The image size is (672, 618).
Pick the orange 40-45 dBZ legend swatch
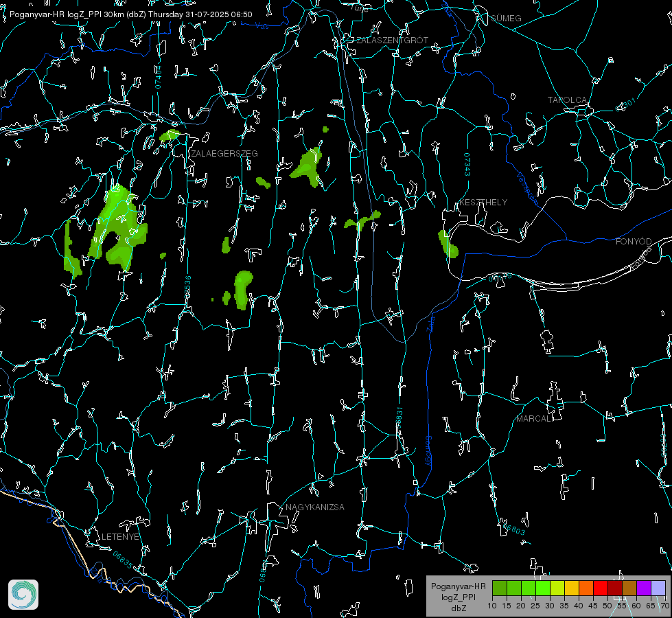click(586, 588)
